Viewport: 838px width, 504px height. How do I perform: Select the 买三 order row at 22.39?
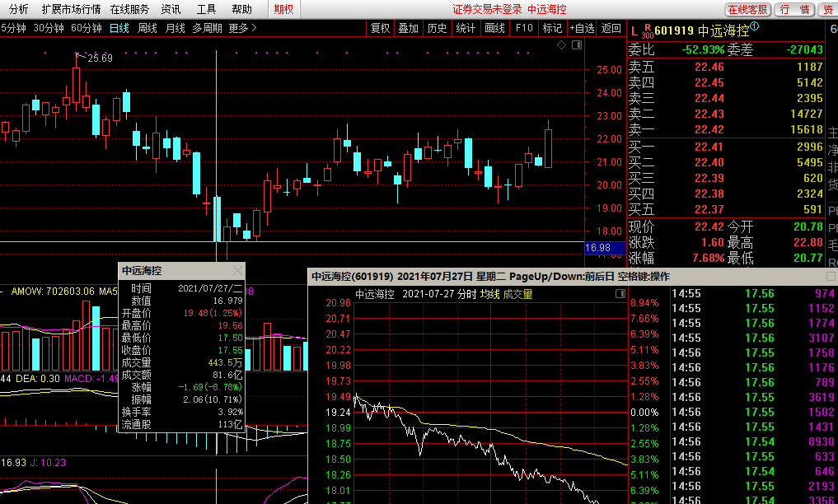[x=726, y=178]
